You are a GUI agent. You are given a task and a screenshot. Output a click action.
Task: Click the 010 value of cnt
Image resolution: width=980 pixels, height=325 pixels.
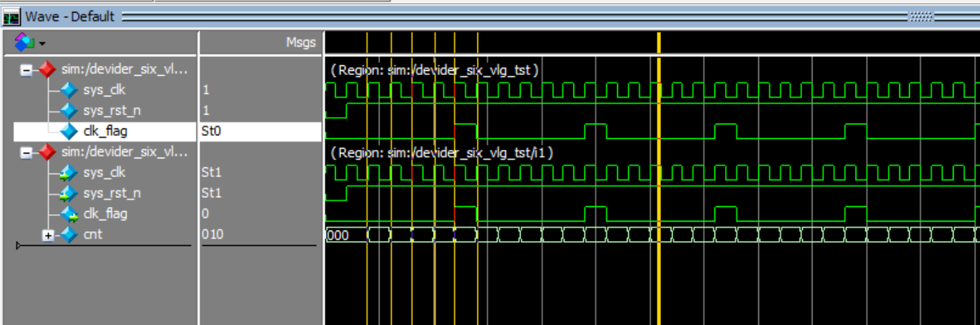click(x=212, y=235)
